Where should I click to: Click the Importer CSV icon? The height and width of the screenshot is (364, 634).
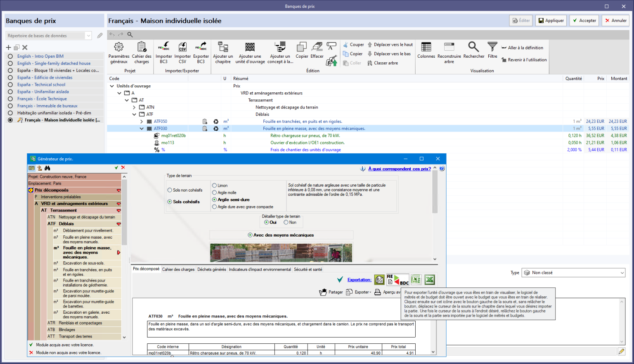pyautogui.click(x=182, y=47)
